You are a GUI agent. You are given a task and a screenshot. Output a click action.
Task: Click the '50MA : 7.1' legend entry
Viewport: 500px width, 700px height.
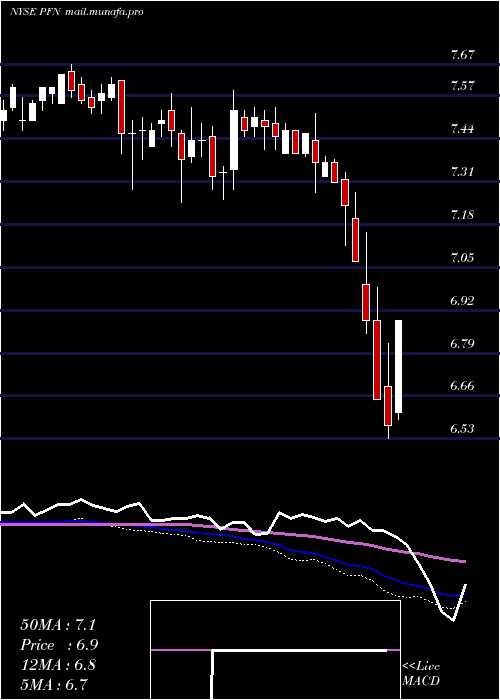click(x=58, y=625)
